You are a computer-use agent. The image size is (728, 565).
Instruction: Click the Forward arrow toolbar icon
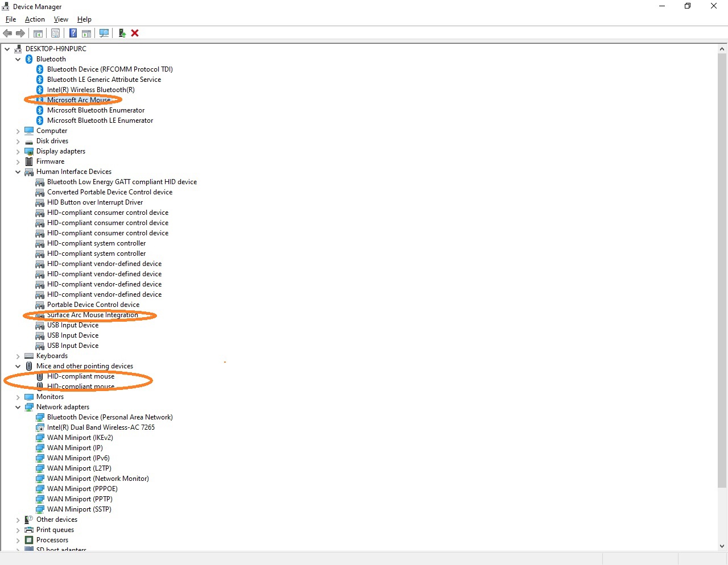pyautogui.click(x=20, y=33)
